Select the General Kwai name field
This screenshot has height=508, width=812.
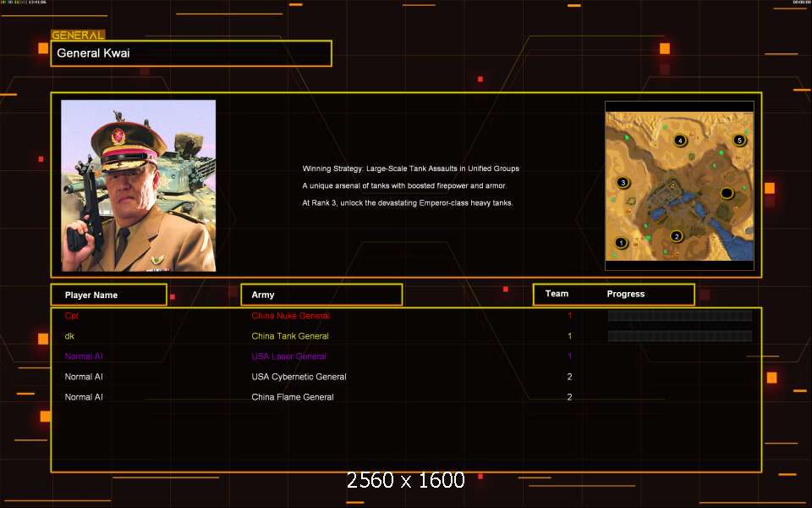coord(191,53)
